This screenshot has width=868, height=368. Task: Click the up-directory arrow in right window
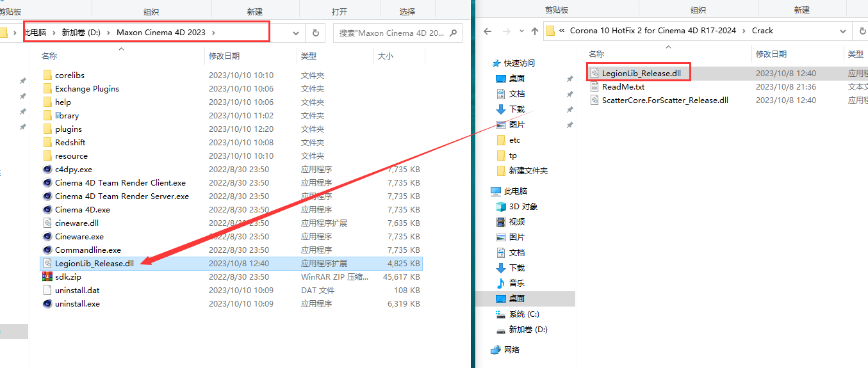pyautogui.click(x=534, y=31)
